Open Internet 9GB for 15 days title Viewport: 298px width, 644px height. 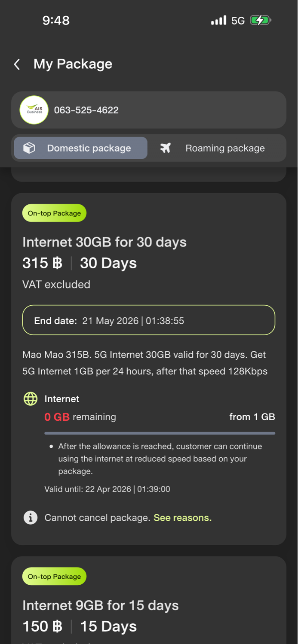pyautogui.click(x=100, y=605)
